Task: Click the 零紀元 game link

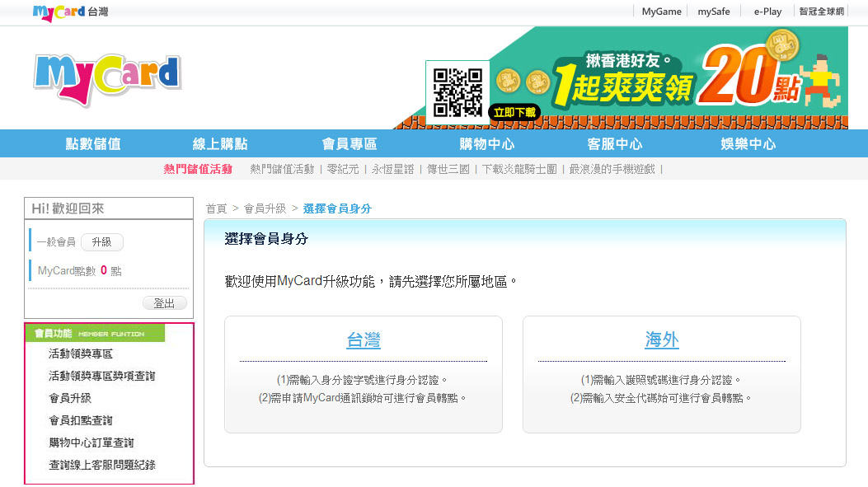Action: tap(343, 170)
